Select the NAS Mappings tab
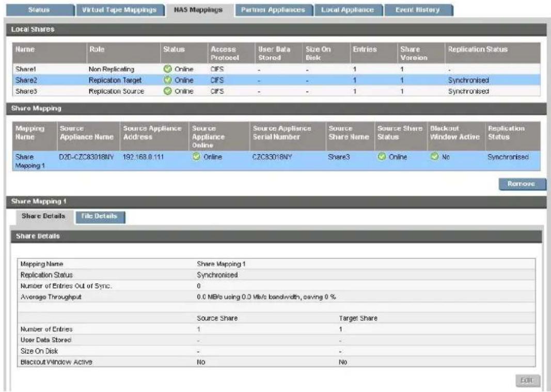551x392 pixels. pyautogui.click(x=198, y=10)
